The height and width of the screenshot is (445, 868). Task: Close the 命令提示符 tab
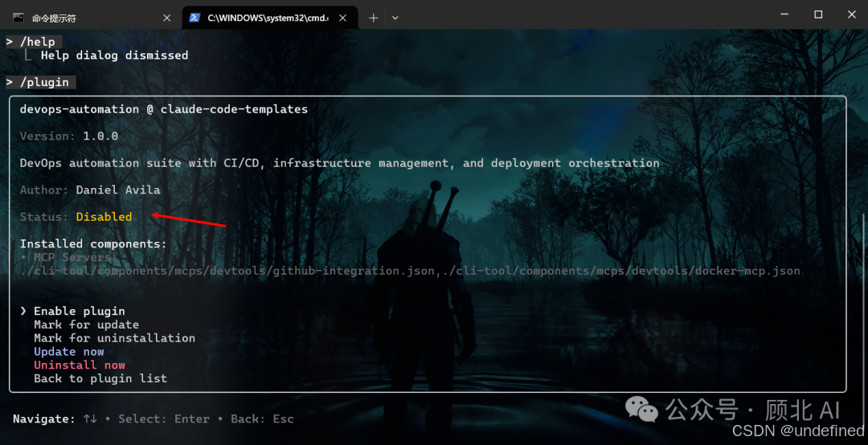tap(166, 18)
